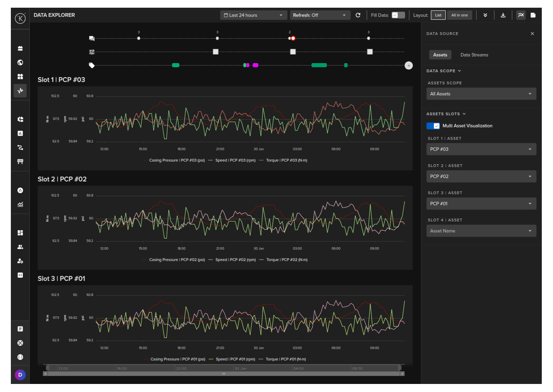Open the route path icon in sidebar
The width and height of the screenshot is (553, 392).
tap(20, 147)
